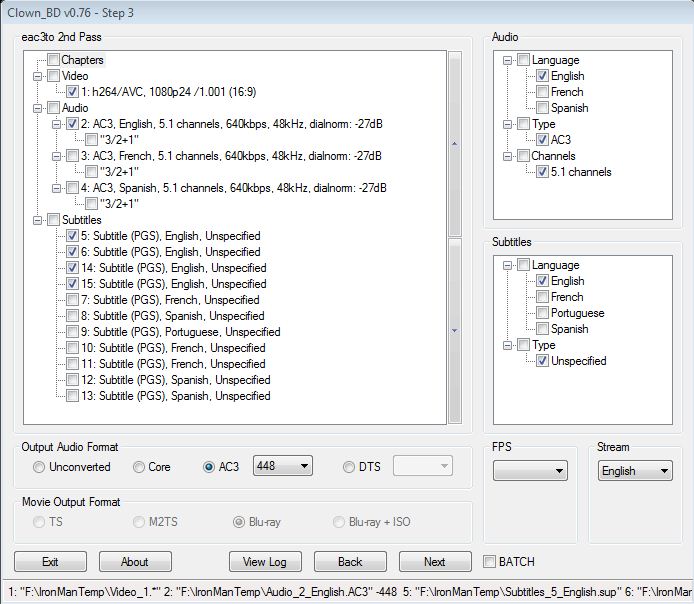Check audio track 4 AC3 Spanish checkbox
The width and height of the screenshot is (694, 604).
point(72,188)
